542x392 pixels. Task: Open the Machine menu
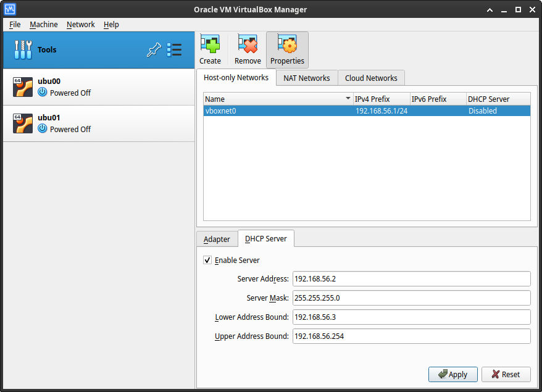pyautogui.click(x=43, y=25)
